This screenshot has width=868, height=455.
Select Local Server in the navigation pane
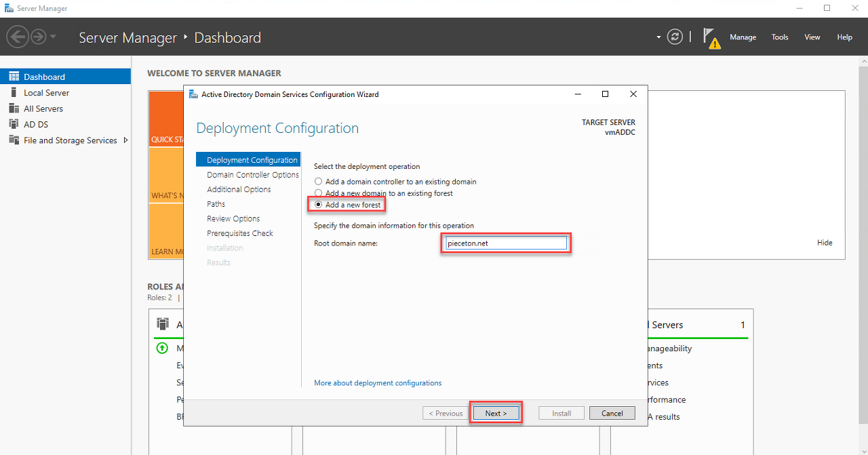pyautogui.click(x=46, y=93)
